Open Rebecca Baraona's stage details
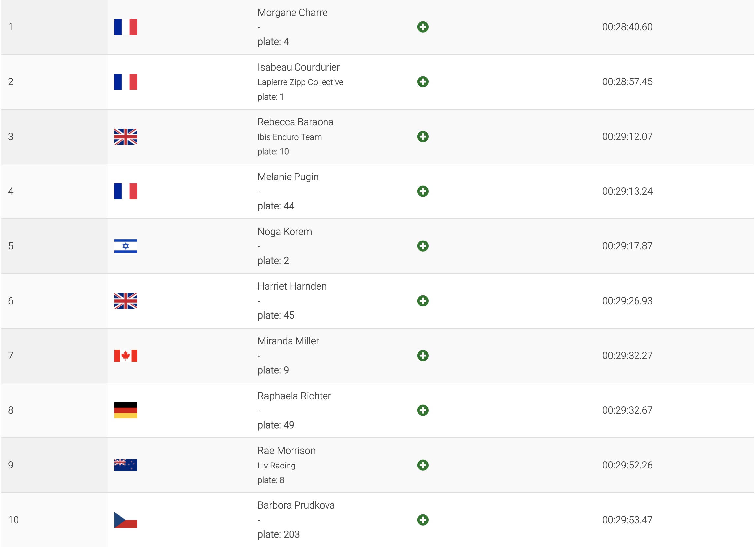The width and height of the screenshot is (756, 547). (423, 137)
